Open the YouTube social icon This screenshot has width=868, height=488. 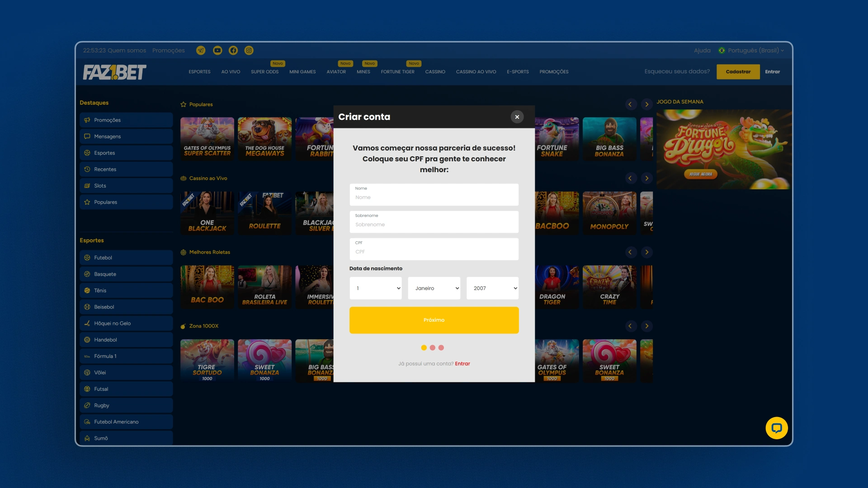point(217,51)
